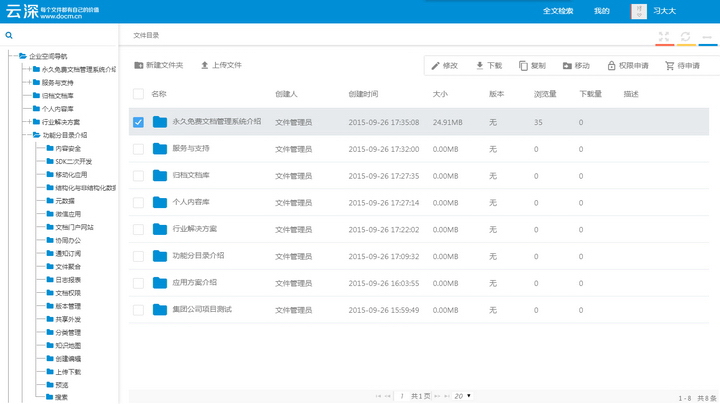This screenshot has height=404, width=720.
Task: Click the 下载 (download) toolbar button
Action: 488,66
